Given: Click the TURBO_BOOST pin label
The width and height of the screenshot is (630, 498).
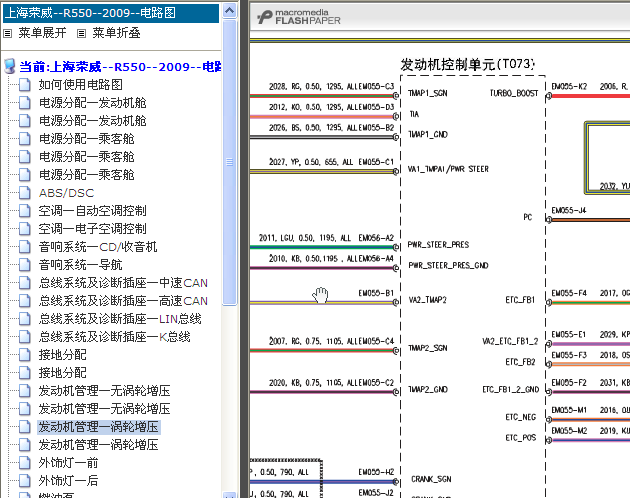Looking at the screenshot, I should tap(514, 93).
